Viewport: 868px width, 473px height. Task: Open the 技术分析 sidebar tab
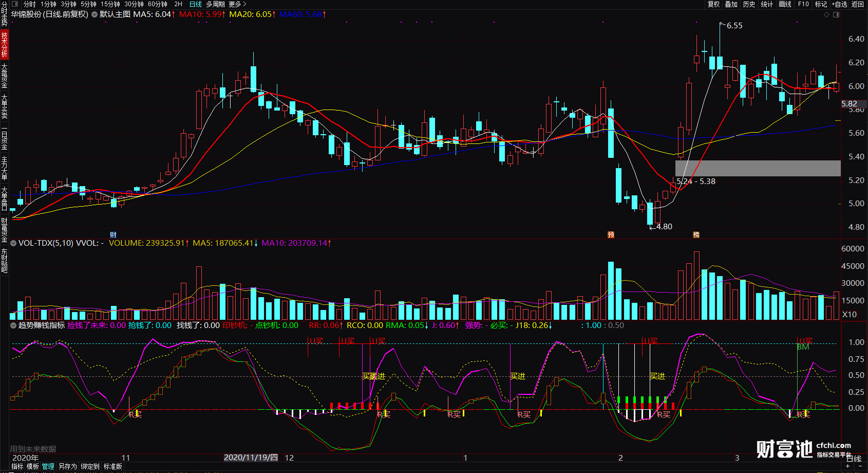(x=4, y=44)
